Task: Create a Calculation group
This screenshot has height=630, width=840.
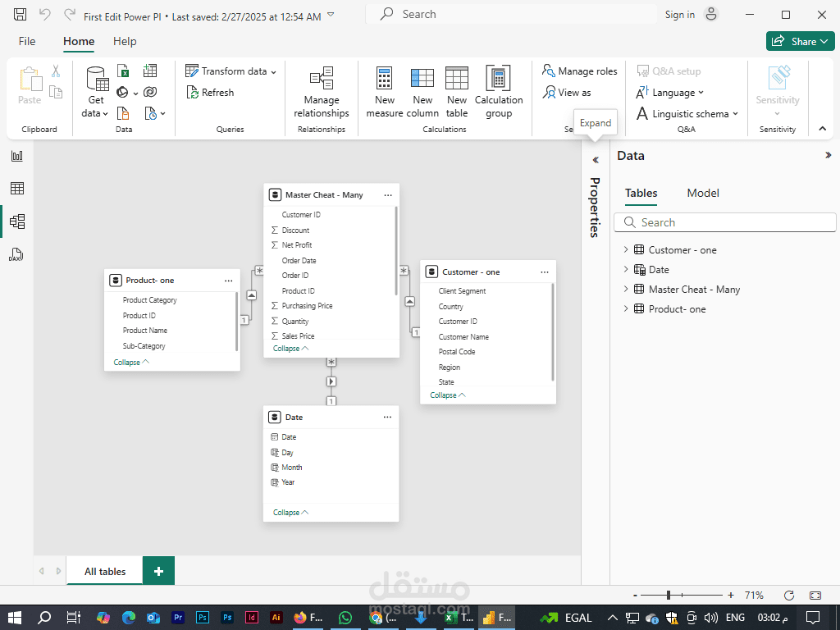Action: pos(499,92)
